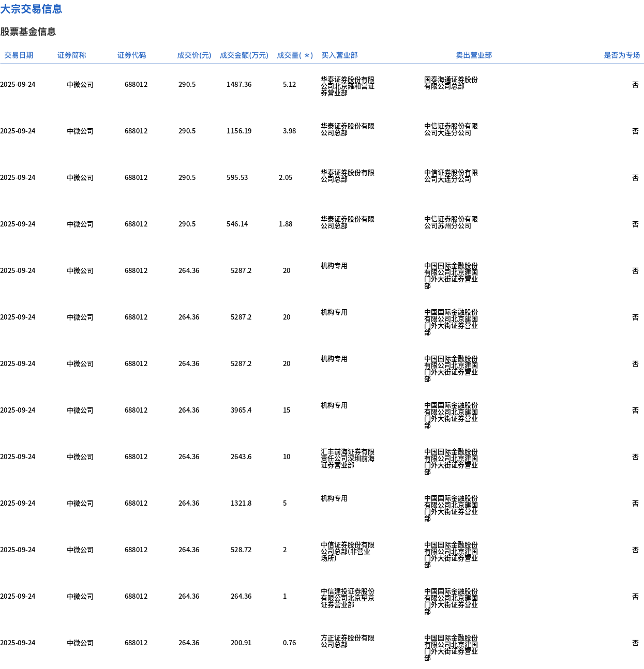Click 264.36 price in the 2643.6 row
Viewport: 644px width, 669px height.
(x=189, y=457)
